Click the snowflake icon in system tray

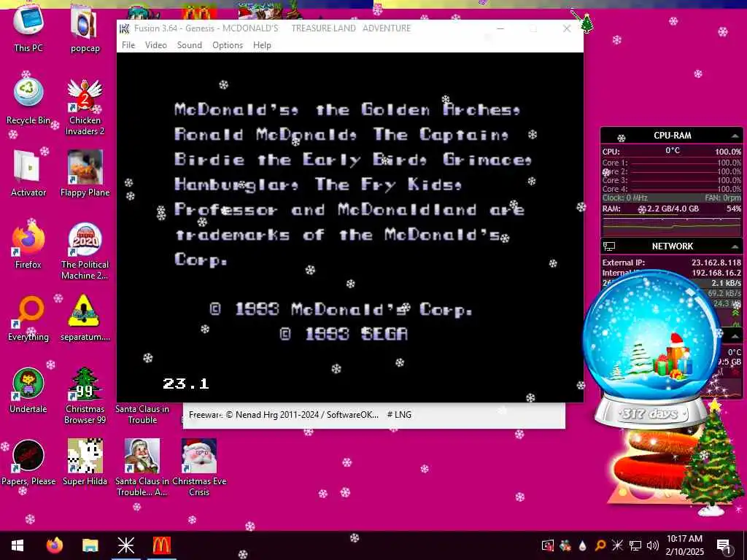click(617, 545)
